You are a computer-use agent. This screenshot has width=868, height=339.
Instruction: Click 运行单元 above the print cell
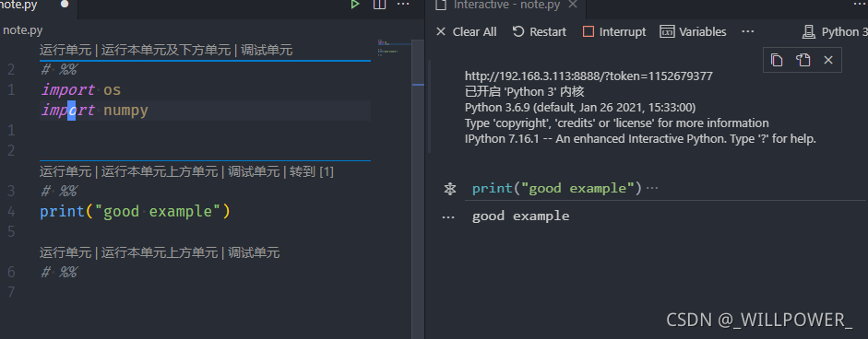[65, 172]
